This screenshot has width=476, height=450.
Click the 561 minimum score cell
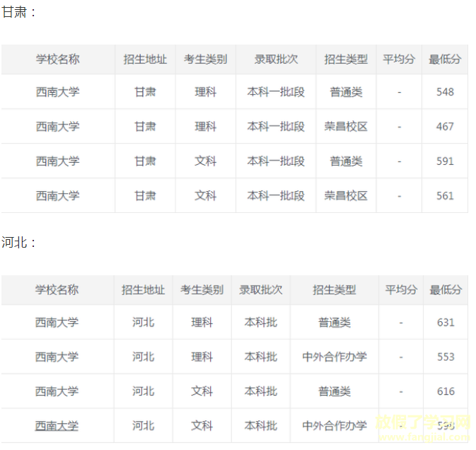point(445,195)
